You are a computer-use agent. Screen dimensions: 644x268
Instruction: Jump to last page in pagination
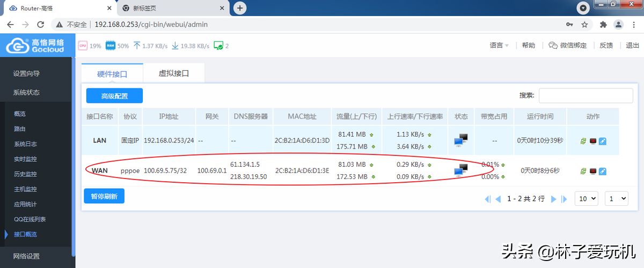click(x=564, y=199)
